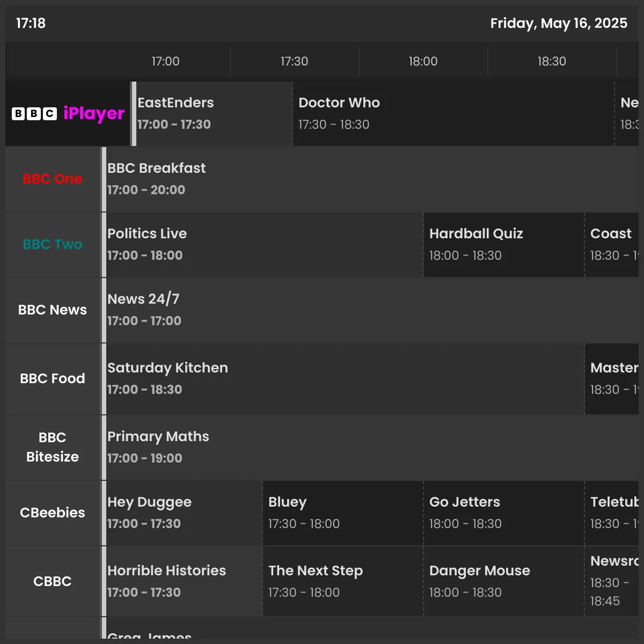Open Newsround at 18:30 on CBBC
The width and height of the screenshot is (644, 644).
612,582
